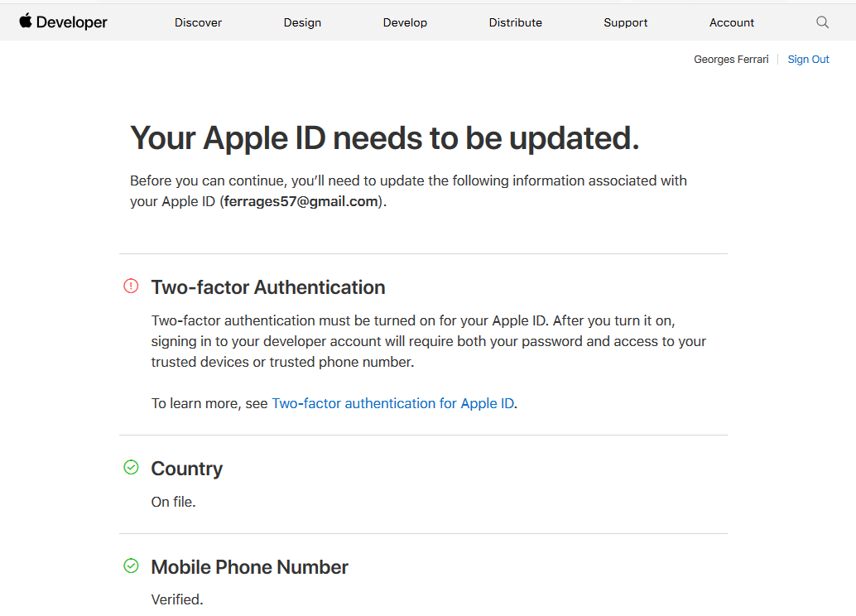Open the search magnifier icon

coord(822,22)
